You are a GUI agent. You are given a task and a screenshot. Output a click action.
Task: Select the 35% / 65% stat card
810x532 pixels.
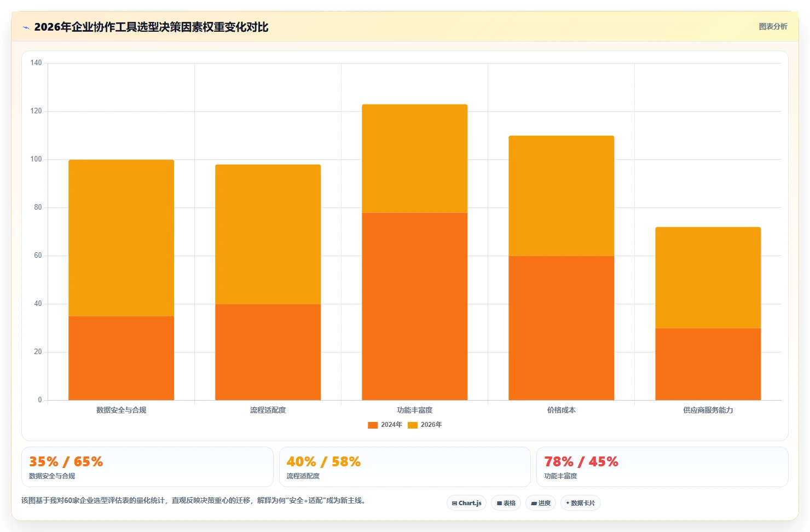pyautogui.click(x=147, y=467)
